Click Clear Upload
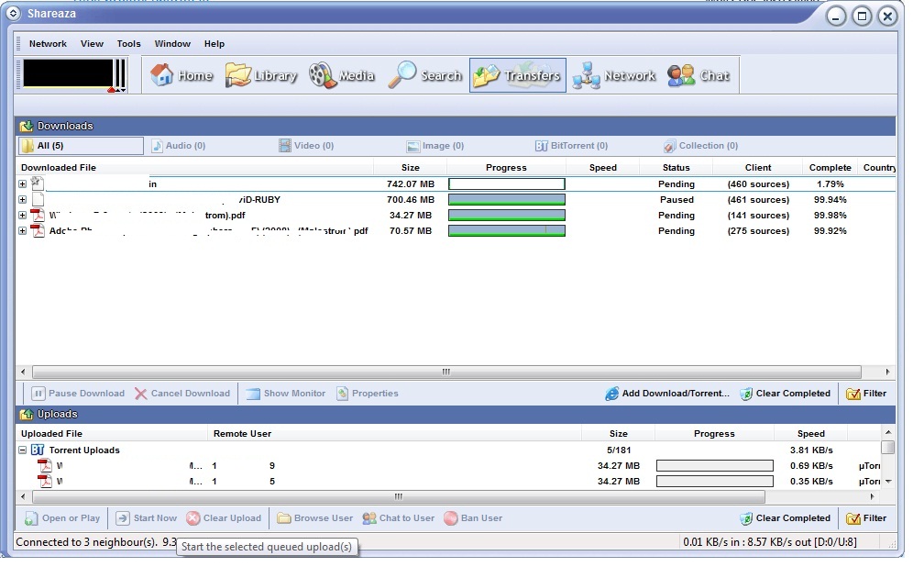This screenshot has height=578, width=924. (x=224, y=517)
